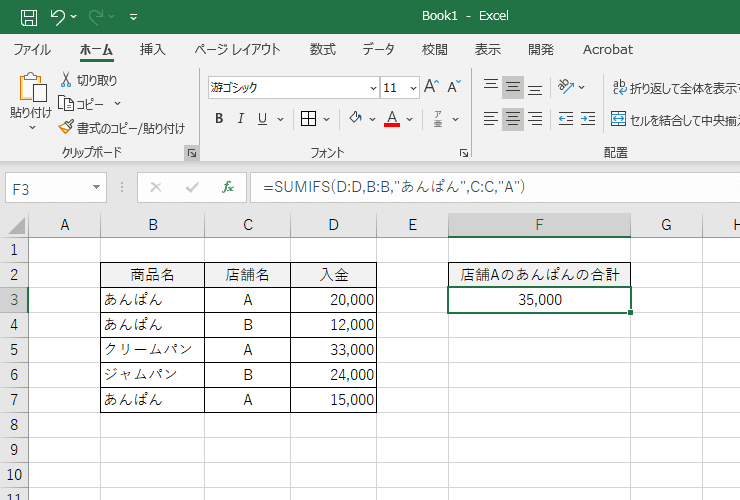Select column F header
Viewport: 740px width, 500px height.
tap(539, 225)
